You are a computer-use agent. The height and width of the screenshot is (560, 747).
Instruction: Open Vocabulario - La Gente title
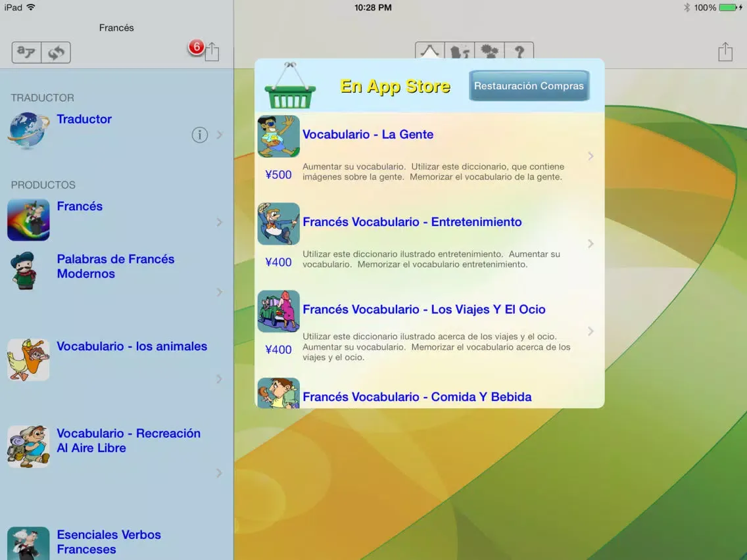pyautogui.click(x=368, y=134)
